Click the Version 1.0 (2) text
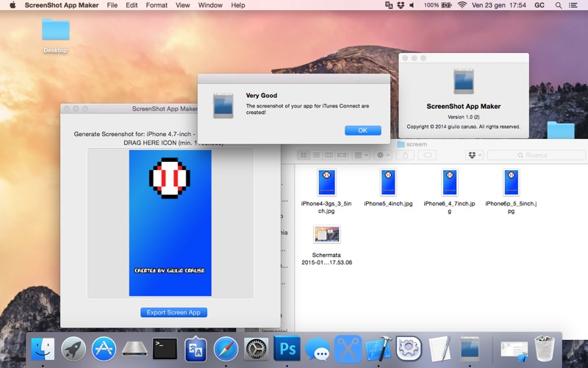The width and height of the screenshot is (588, 368). click(464, 117)
